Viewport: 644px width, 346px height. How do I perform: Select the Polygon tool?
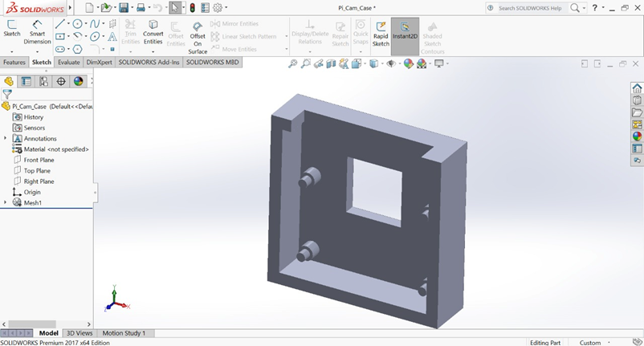77,49
